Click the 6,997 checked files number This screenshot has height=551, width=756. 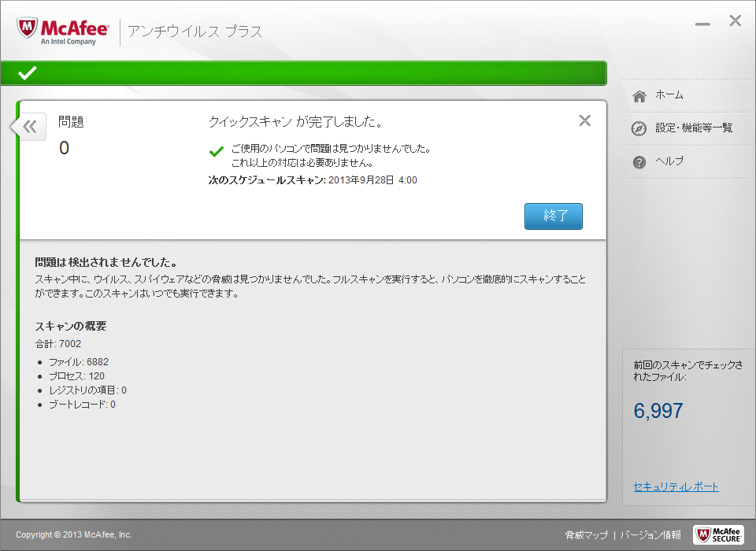click(x=658, y=411)
